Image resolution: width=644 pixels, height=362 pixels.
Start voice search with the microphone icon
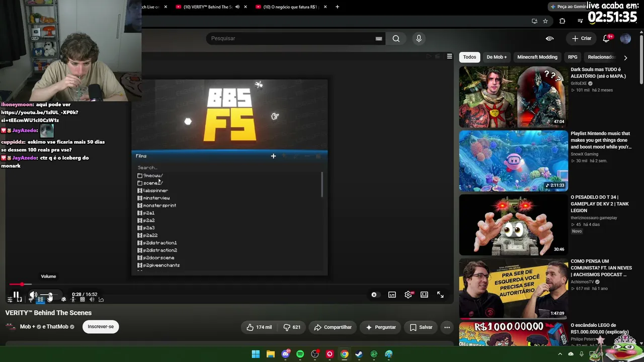pos(419,38)
